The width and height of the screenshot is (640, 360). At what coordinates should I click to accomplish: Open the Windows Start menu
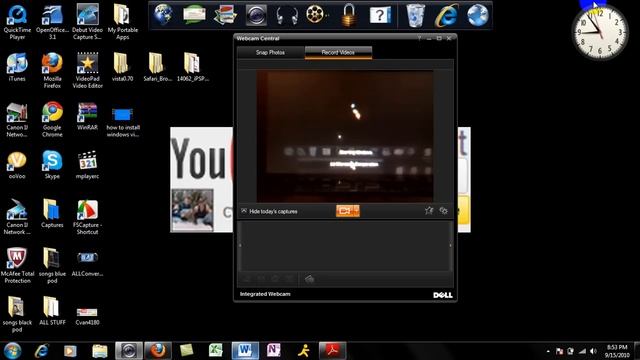[x=12, y=351]
